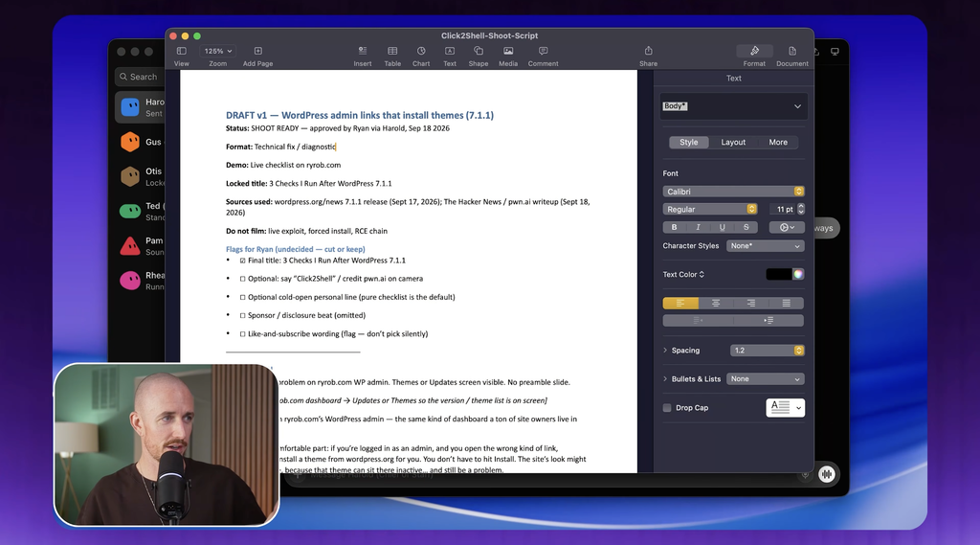This screenshot has height=545, width=980.
Task: Center align the text
Action: click(716, 303)
